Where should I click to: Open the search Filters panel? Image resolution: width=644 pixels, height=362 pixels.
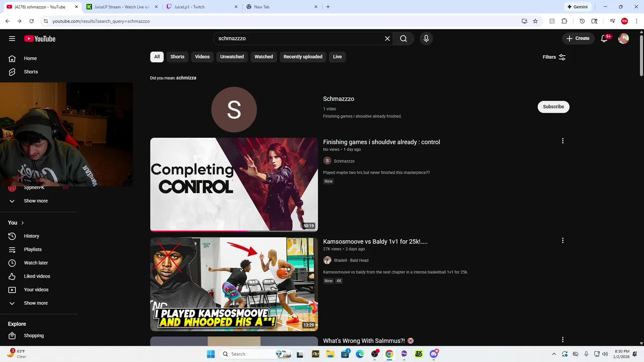pos(554,57)
